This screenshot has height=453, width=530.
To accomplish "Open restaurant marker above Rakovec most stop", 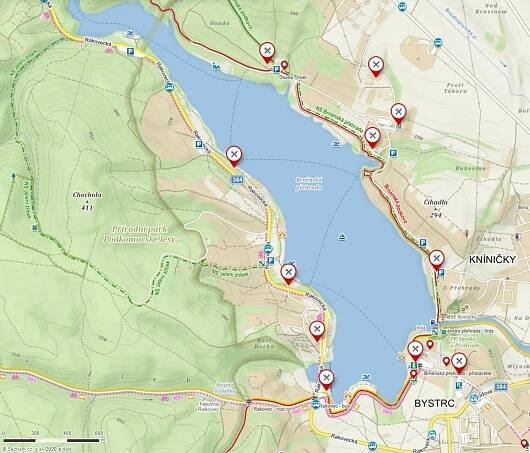I will (x=326, y=379).
